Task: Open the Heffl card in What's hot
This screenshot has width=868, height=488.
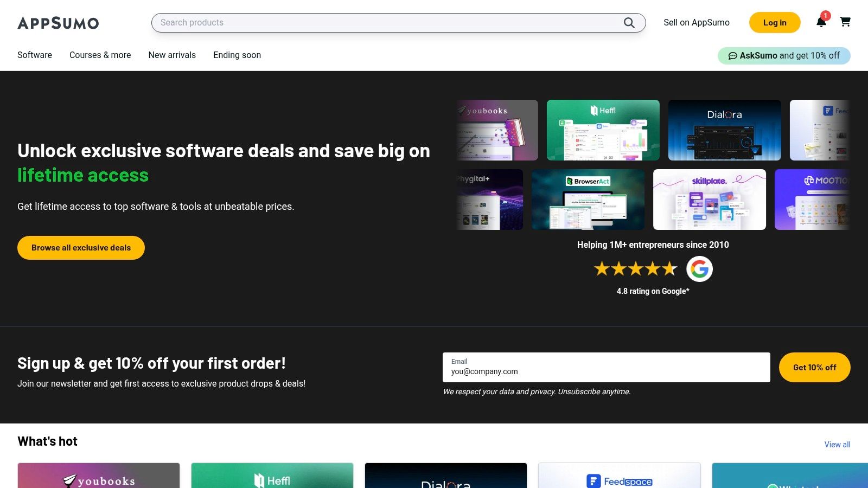Action: coord(272,476)
